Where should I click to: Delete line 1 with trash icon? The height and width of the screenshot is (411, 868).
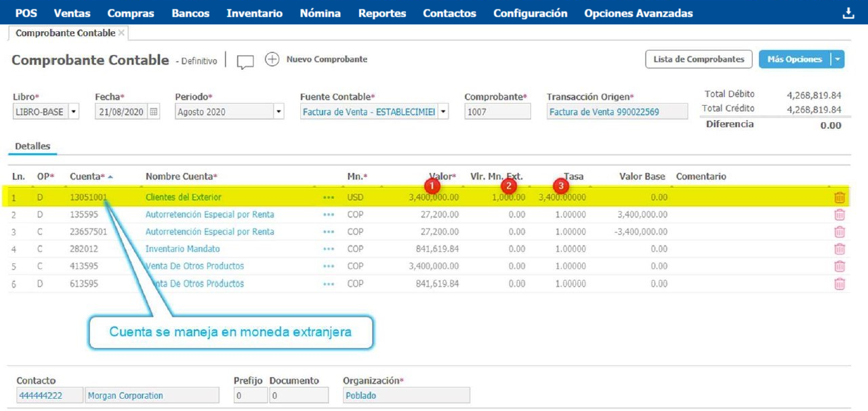coord(840,197)
